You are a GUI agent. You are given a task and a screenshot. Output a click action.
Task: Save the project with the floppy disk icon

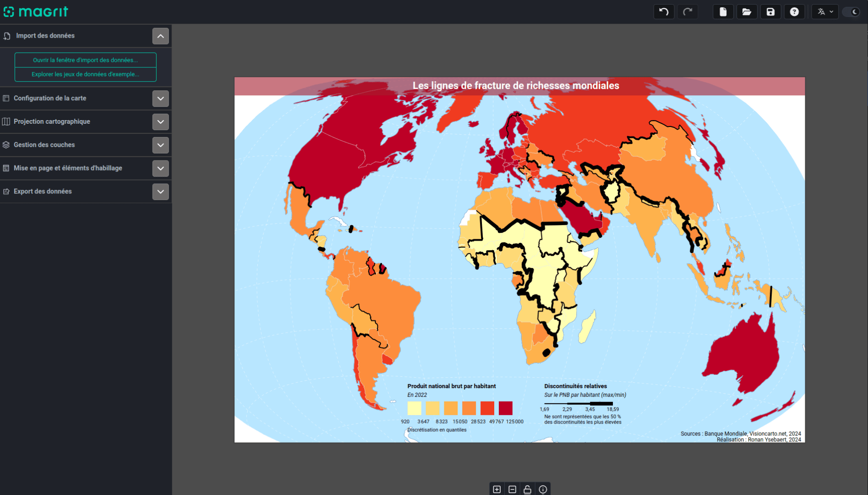tap(770, 12)
